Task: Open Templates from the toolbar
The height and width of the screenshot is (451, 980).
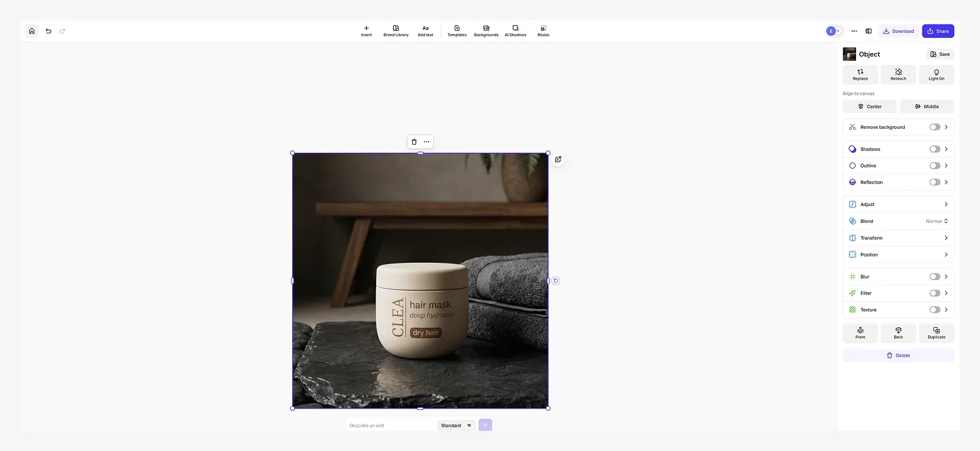Action: pyautogui.click(x=457, y=31)
